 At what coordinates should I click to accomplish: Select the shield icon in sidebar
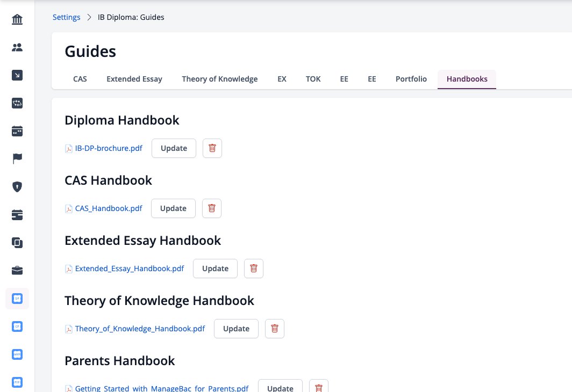pos(17,187)
